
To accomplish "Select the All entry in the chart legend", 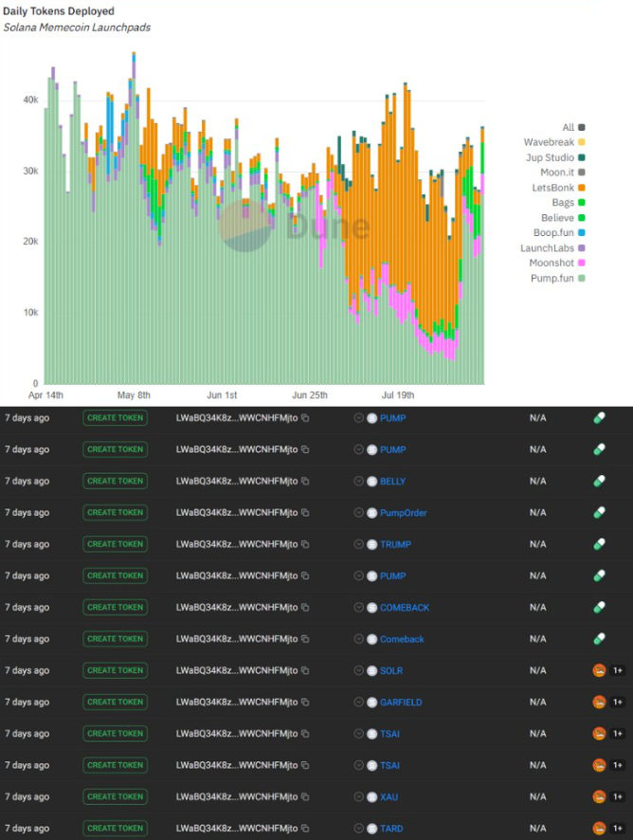I will point(573,126).
